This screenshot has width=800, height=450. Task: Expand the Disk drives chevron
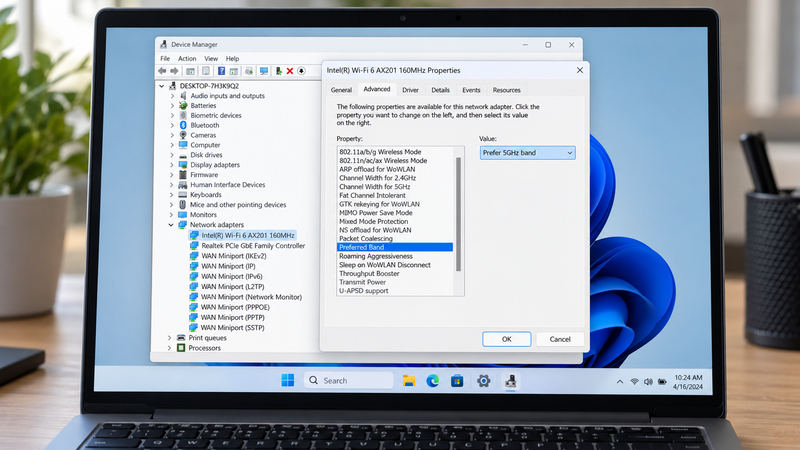point(172,155)
